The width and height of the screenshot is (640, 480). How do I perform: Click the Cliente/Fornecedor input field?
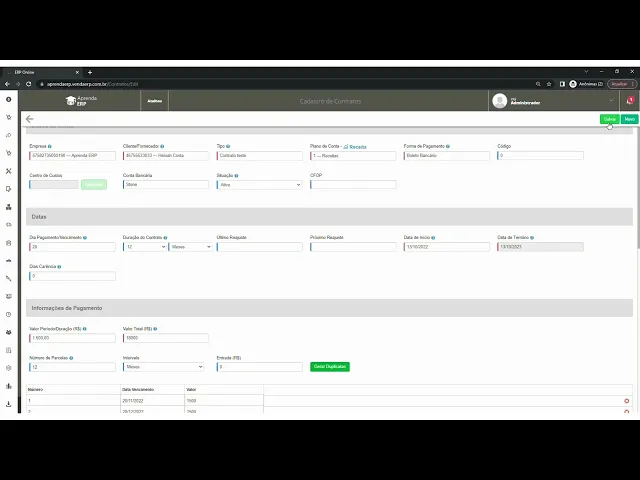tap(166, 156)
